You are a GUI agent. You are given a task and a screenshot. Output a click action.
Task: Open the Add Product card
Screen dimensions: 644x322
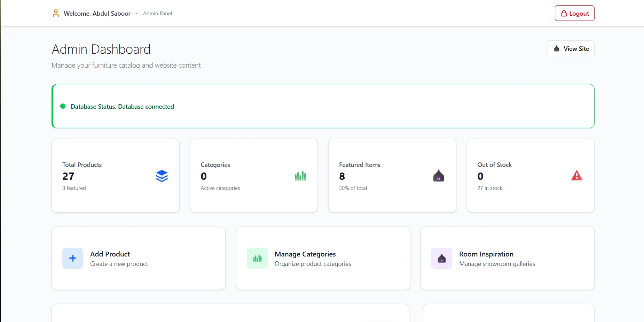pyautogui.click(x=139, y=258)
